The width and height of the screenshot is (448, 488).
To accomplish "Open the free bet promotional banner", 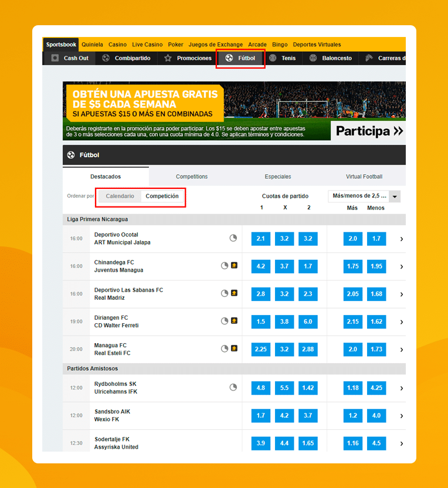I will [x=234, y=111].
